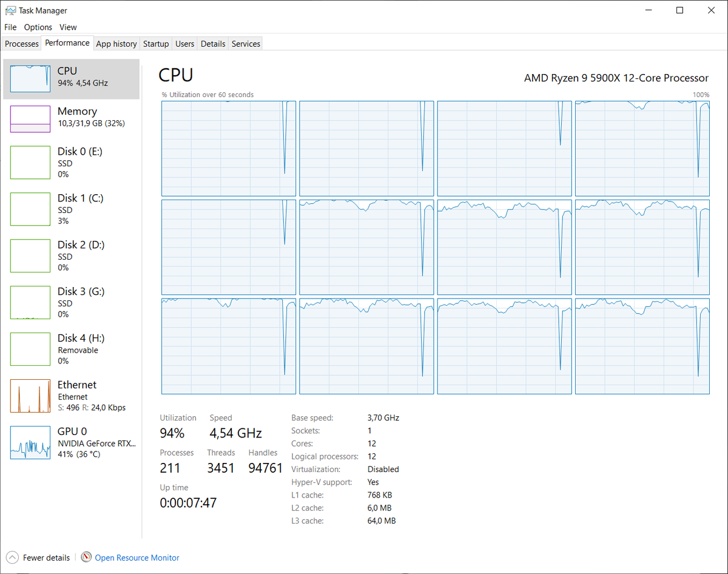
Task: Click the L3 cache 64,0 MB value
Action: tap(382, 521)
